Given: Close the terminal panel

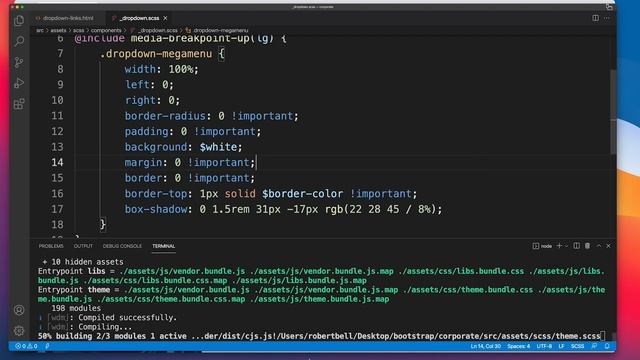Looking at the screenshot, I should click(x=609, y=246).
